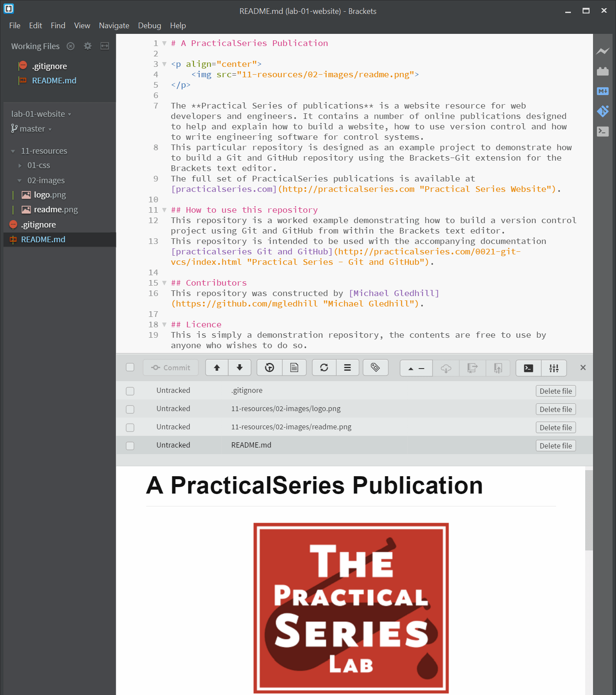Collapse the 02-images folder
The width and height of the screenshot is (616, 695).
click(20, 181)
